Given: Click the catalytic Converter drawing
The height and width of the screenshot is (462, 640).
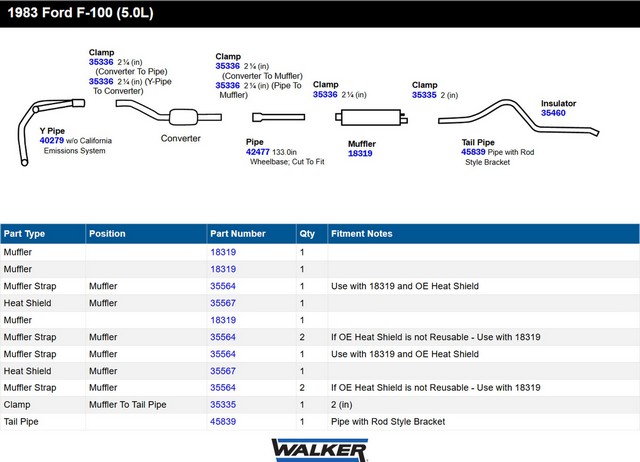Looking at the screenshot, I should pyautogui.click(x=169, y=113).
